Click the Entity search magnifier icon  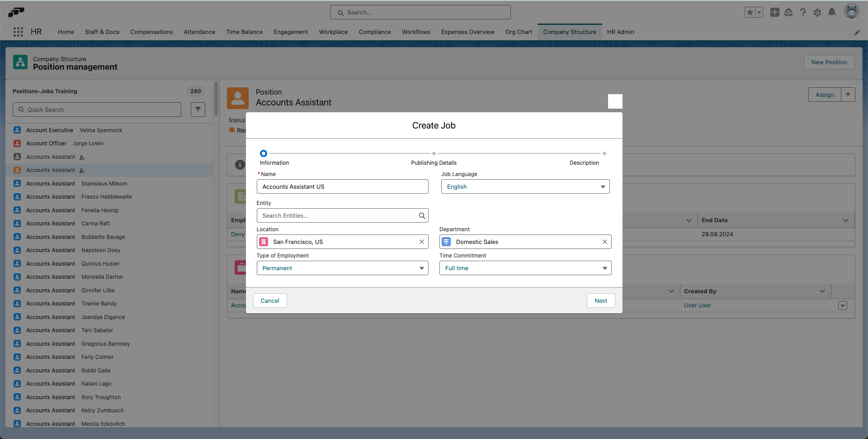422,215
